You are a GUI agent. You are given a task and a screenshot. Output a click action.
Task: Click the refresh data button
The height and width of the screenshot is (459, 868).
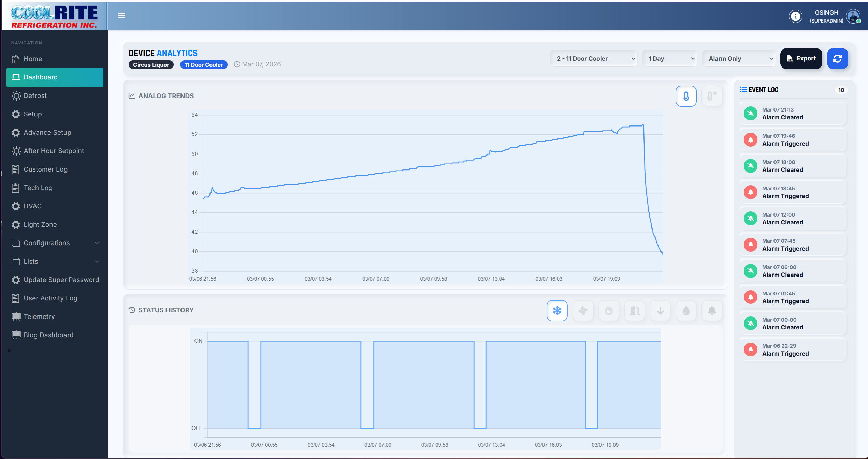point(838,59)
